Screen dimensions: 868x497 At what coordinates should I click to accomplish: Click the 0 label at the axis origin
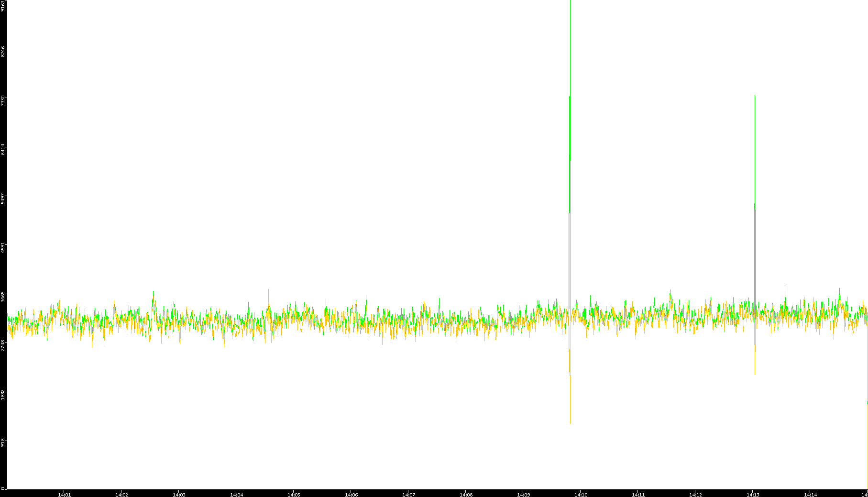3,488
